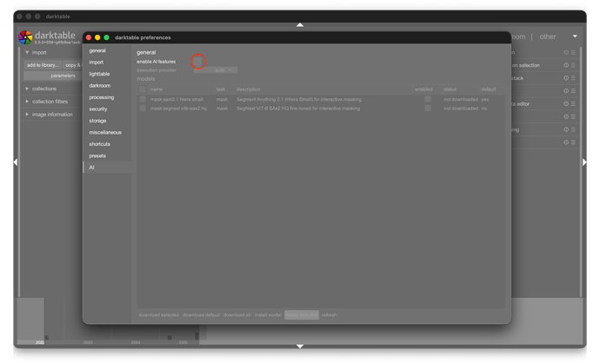The width and height of the screenshot is (600, 364).
Task: Select checkbox for mask sam2.1 hiera small
Action: click(143, 99)
